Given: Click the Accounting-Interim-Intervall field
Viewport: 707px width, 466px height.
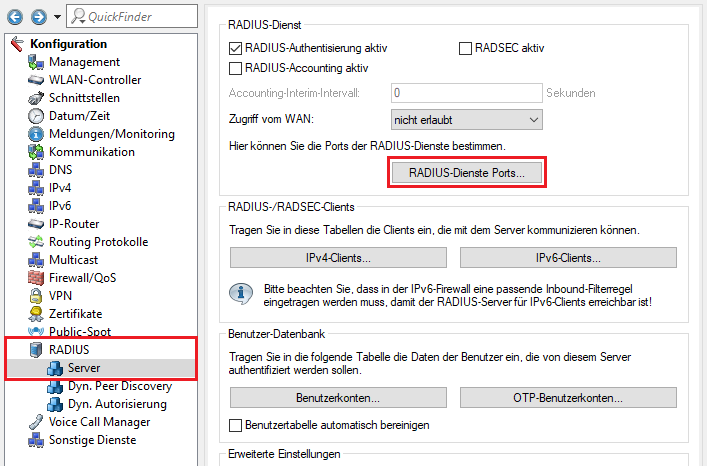Looking at the screenshot, I should pos(467,93).
